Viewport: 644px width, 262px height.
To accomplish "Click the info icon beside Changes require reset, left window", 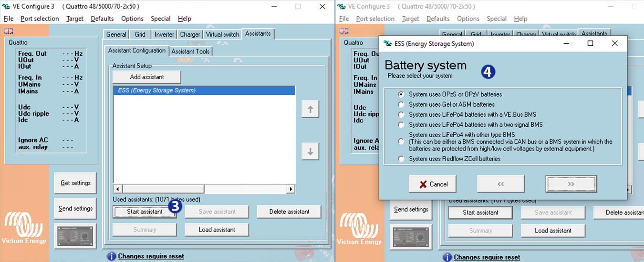I will [111, 256].
